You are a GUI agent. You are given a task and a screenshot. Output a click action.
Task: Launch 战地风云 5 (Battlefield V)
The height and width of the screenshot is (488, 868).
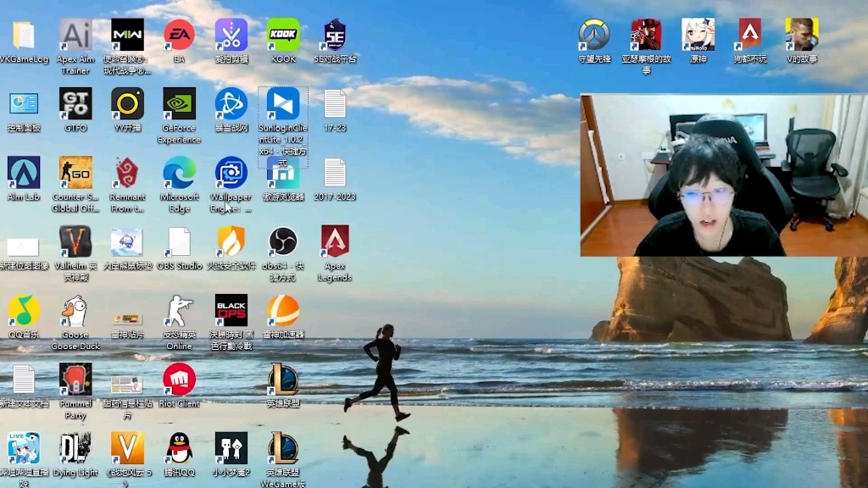[127, 448]
